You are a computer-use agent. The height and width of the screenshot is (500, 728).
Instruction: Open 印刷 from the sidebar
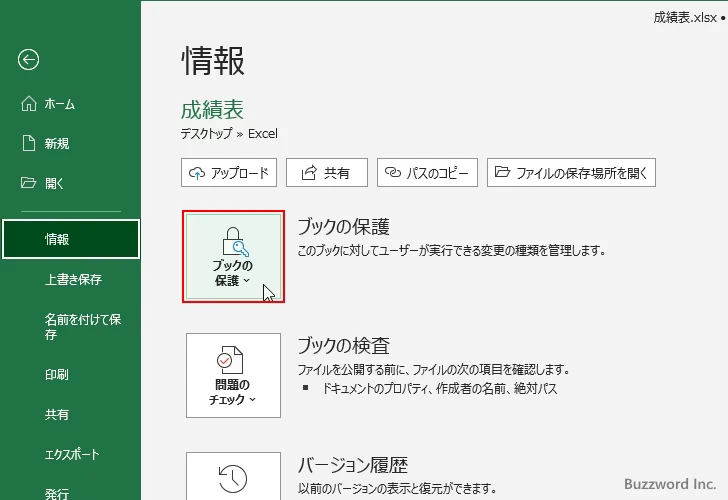(57, 374)
